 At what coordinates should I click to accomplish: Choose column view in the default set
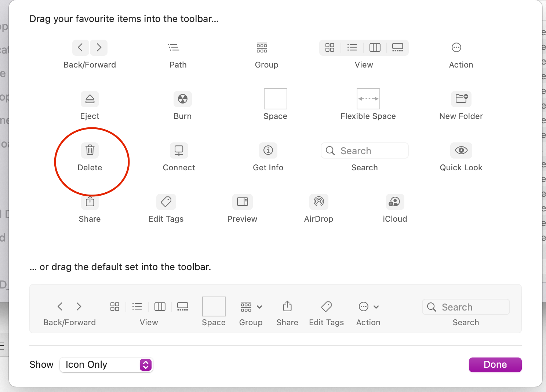[160, 306]
